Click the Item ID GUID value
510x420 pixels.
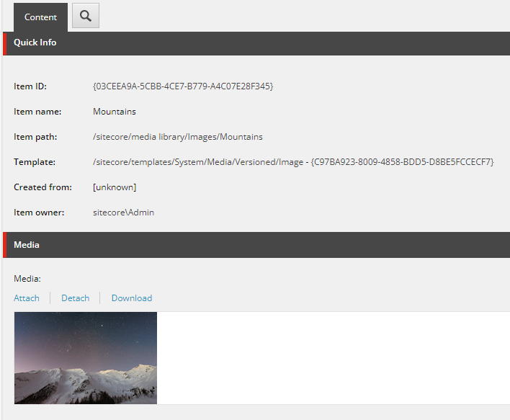[x=183, y=86]
